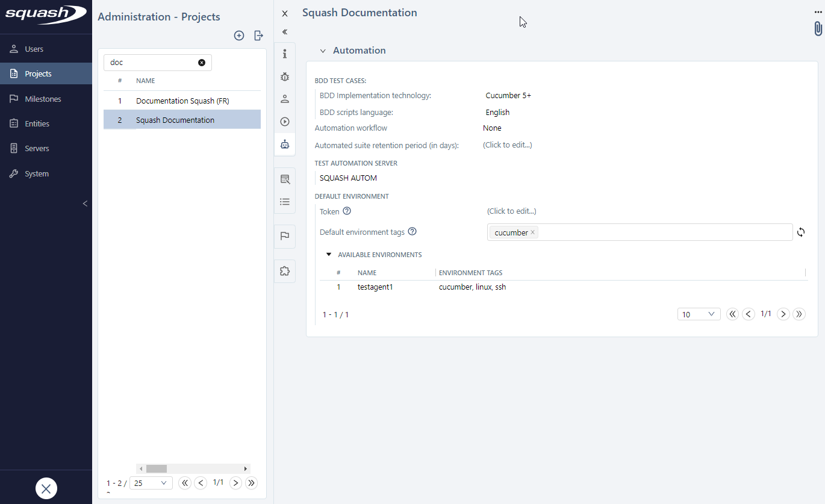Image resolution: width=825 pixels, height=504 pixels.
Task: Select the testagent1 environment row
Action: pos(564,287)
